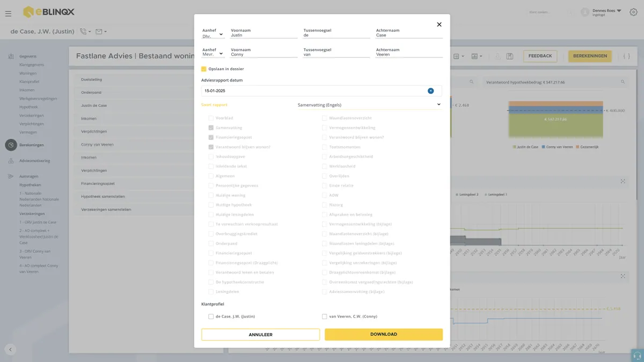Open the list view dropdown in toolbar
The width and height of the screenshot is (644, 362).
pos(458,56)
